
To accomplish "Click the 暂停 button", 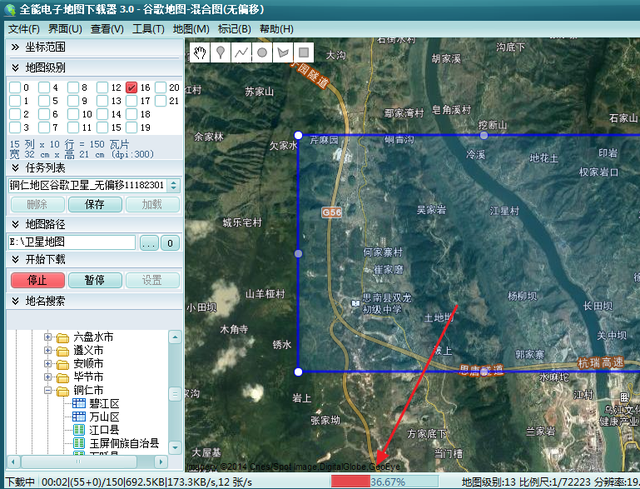I will (95, 280).
